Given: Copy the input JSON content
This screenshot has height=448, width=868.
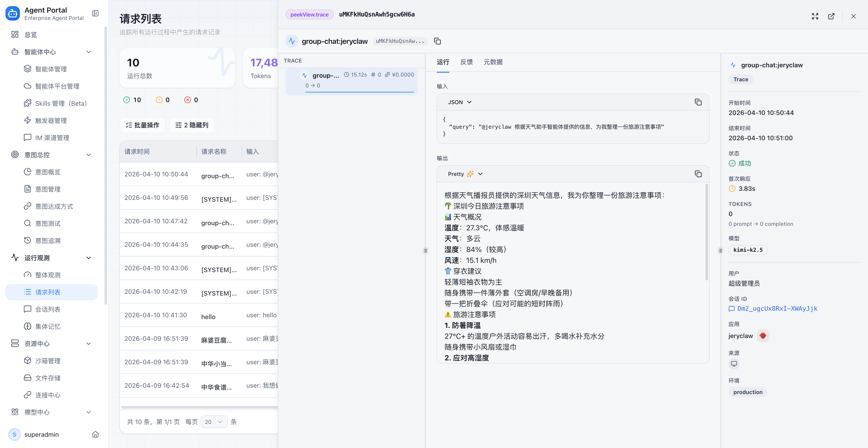Looking at the screenshot, I should pos(698,102).
